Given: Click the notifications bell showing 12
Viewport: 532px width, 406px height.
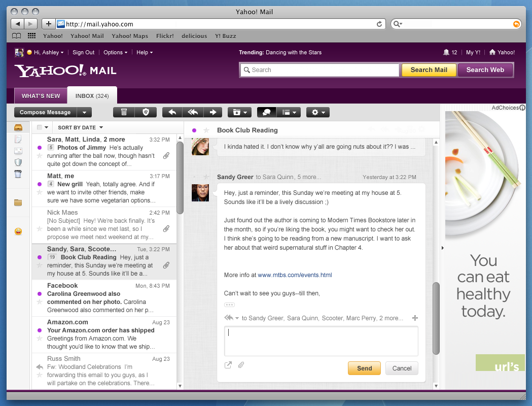Looking at the screenshot, I should pos(450,52).
